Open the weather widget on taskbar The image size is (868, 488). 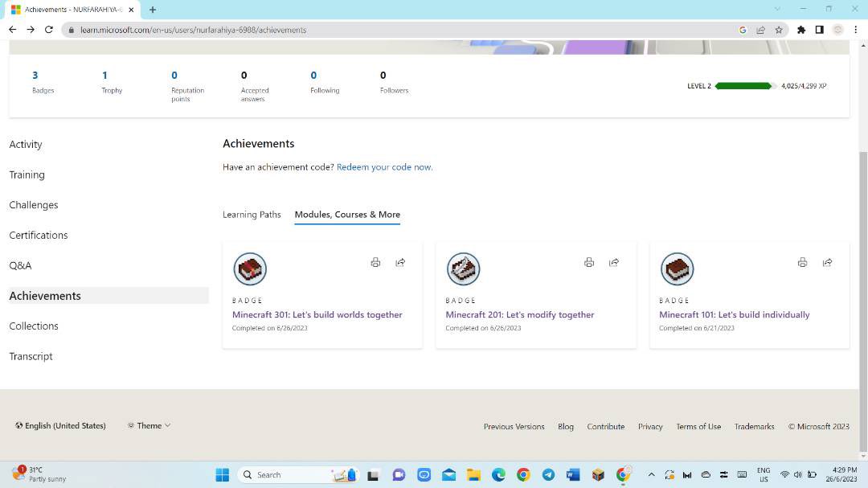pyautogui.click(x=39, y=474)
